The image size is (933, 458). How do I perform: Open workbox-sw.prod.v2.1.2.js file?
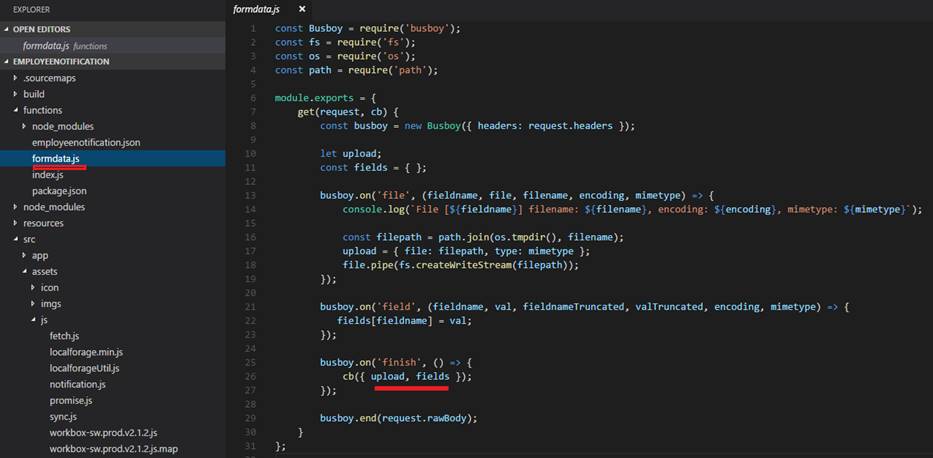pos(103,432)
